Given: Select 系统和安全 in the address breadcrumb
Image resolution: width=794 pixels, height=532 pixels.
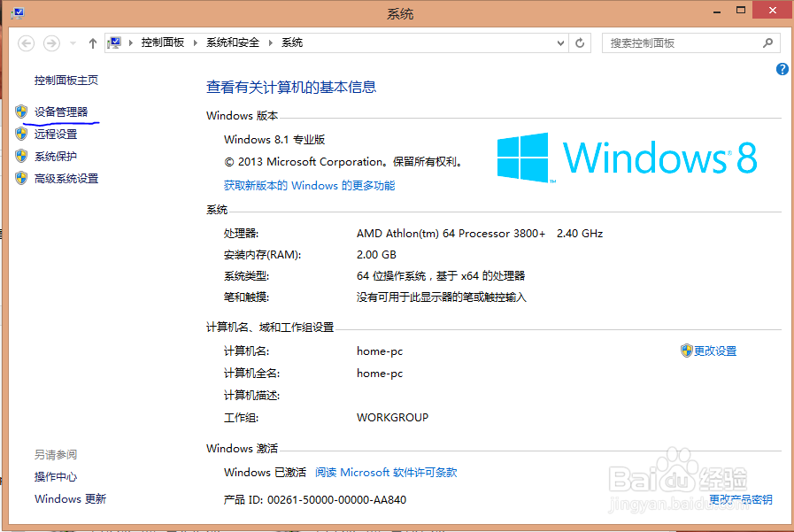Looking at the screenshot, I should click(233, 42).
